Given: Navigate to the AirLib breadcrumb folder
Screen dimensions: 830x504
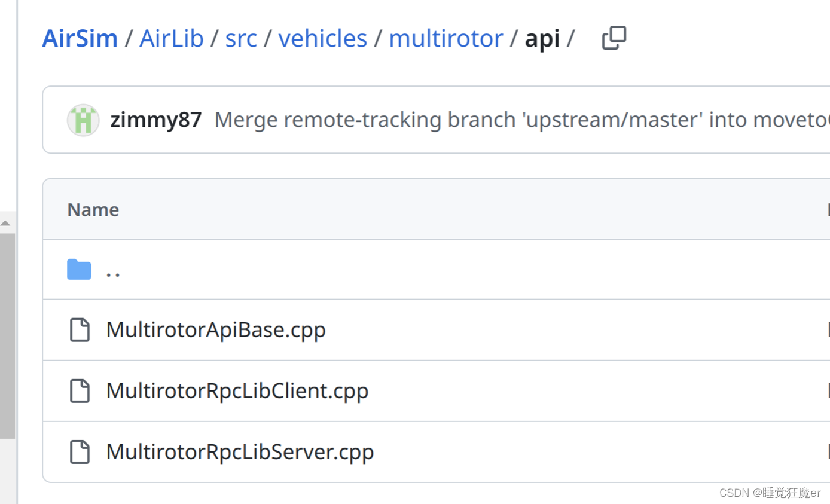Looking at the screenshot, I should click(172, 38).
